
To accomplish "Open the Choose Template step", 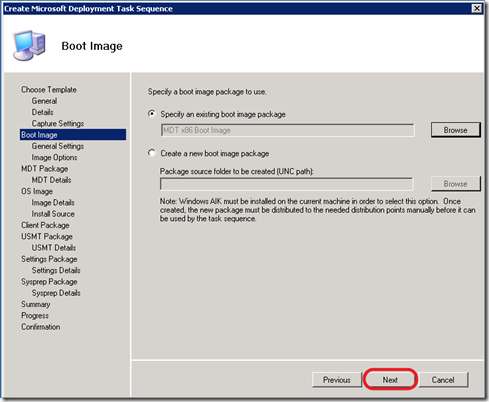I will 49,90.
